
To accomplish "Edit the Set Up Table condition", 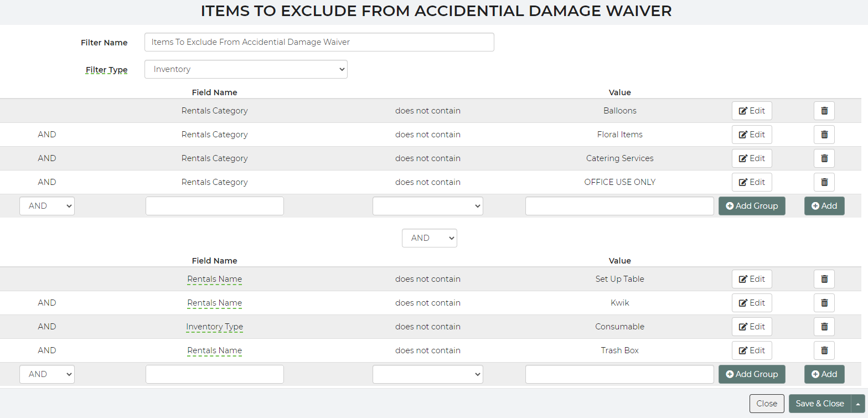I will coord(752,279).
